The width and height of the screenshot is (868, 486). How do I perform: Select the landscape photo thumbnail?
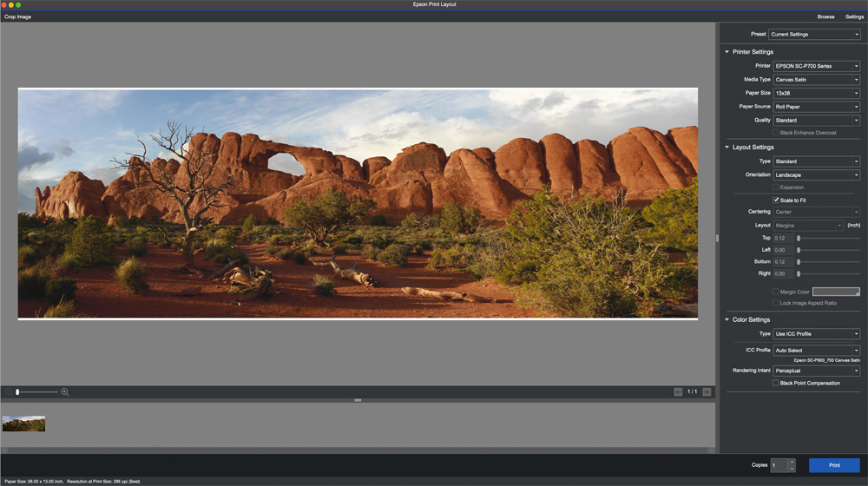23,424
